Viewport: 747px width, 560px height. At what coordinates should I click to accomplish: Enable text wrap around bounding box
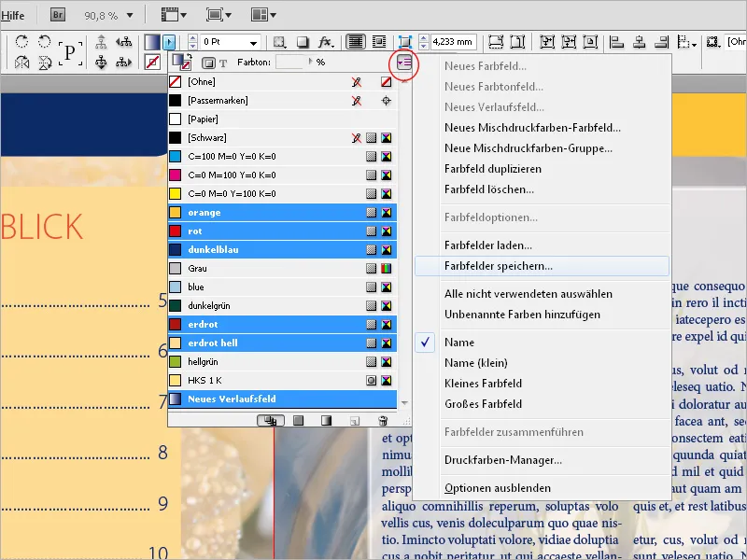pyautogui.click(x=379, y=42)
